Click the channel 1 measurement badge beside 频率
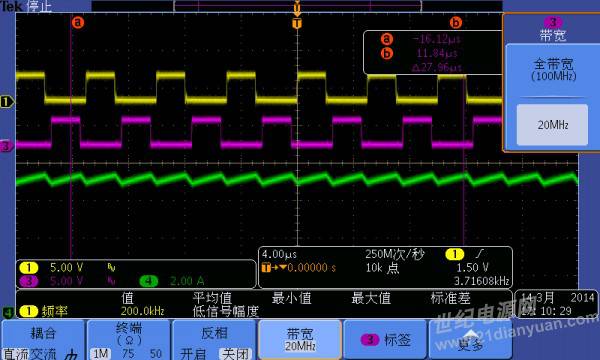The height and width of the screenshot is (360, 600). click(29, 311)
